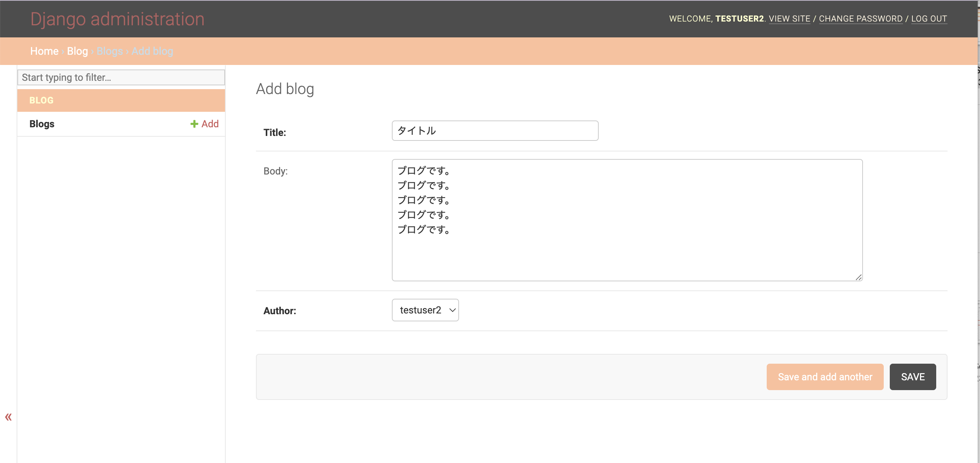Click the Django administration site title
Image resolution: width=980 pixels, height=463 pixels.
[x=117, y=19]
